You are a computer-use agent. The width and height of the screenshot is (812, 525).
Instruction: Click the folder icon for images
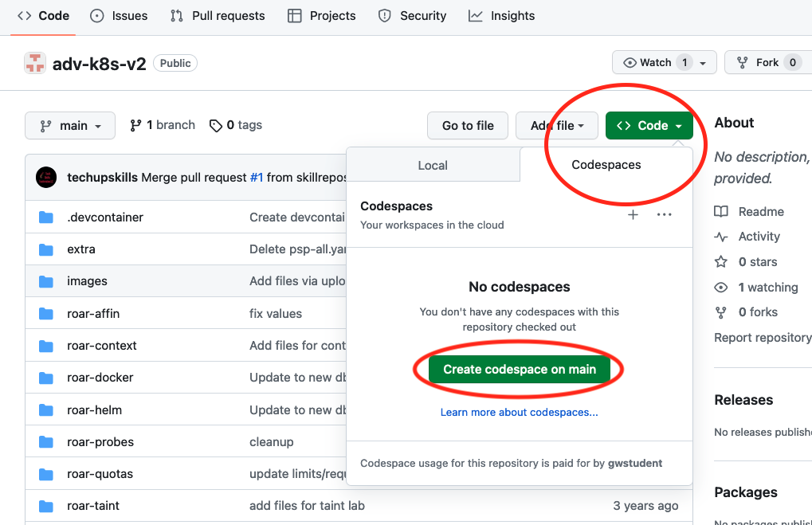[46, 281]
